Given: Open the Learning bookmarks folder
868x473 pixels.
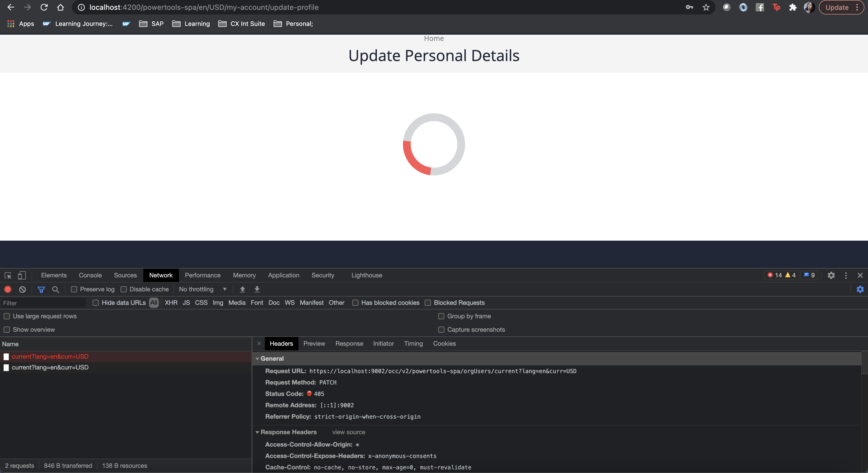Looking at the screenshot, I should point(191,24).
